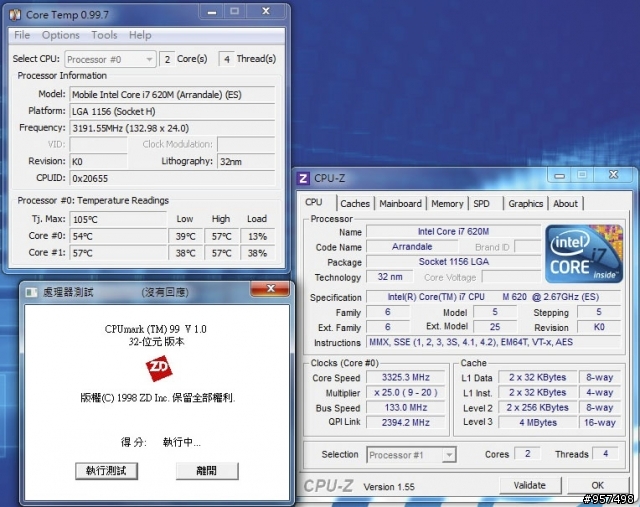Open the File menu in Core Temp

pyautogui.click(x=22, y=35)
